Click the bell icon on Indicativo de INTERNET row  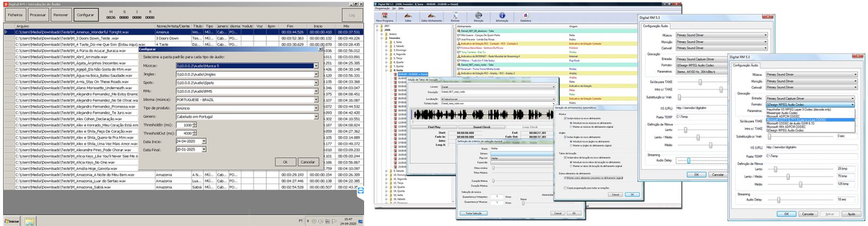[x=459, y=56]
